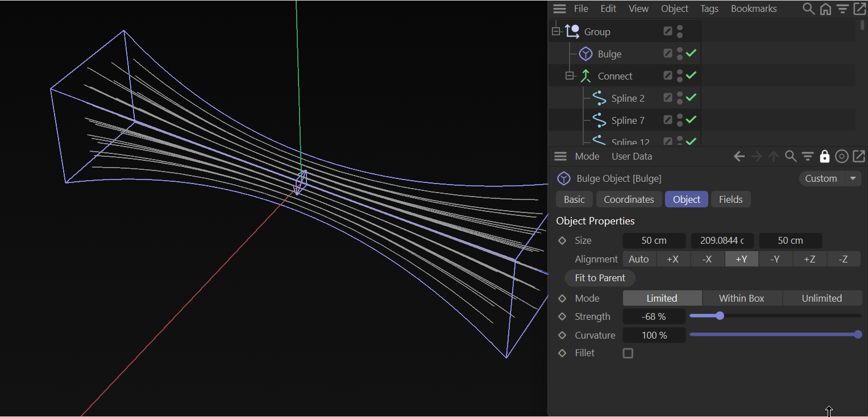
Task: Click the lock icon in Attribute Manager
Action: tap(824, 157)
